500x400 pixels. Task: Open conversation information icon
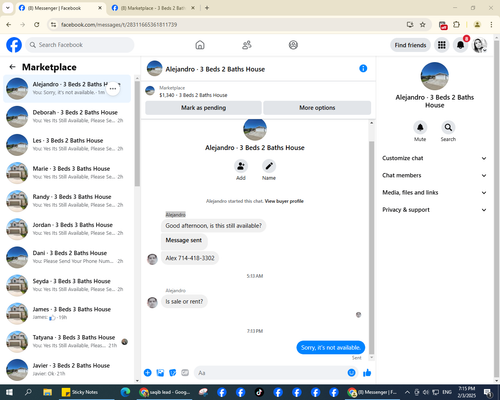click(x=363, y=68)
